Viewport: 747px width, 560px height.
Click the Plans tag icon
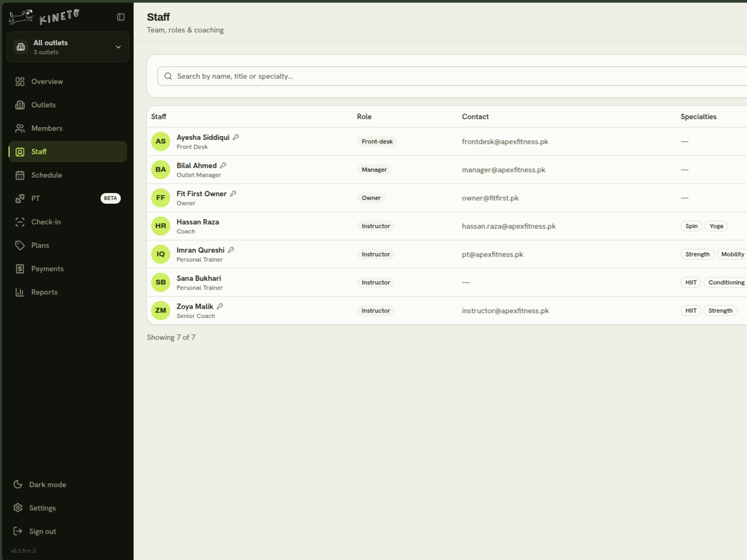coord(20,245)
